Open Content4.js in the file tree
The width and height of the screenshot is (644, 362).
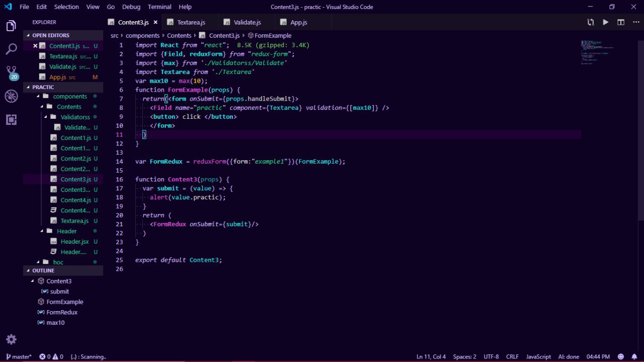75,200
